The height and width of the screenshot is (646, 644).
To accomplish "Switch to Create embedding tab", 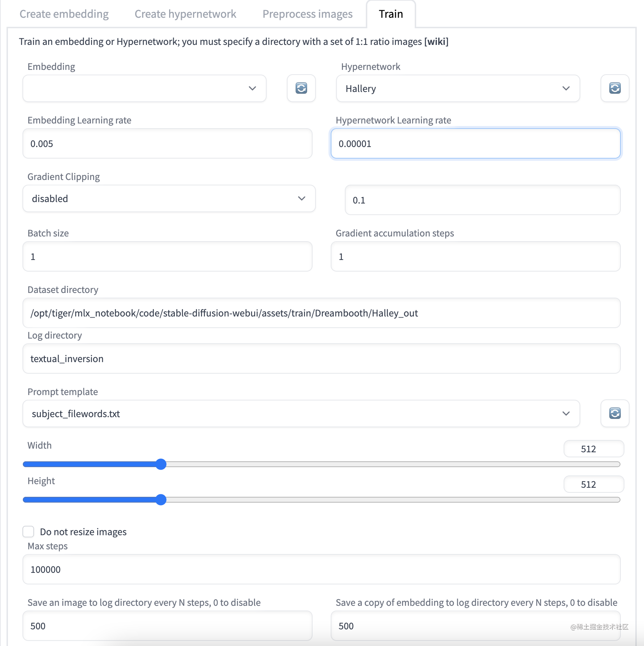I will (x=64, y=14).
